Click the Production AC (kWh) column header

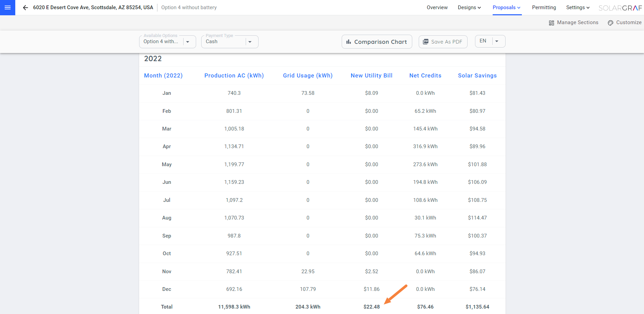[x=234, y=75]
